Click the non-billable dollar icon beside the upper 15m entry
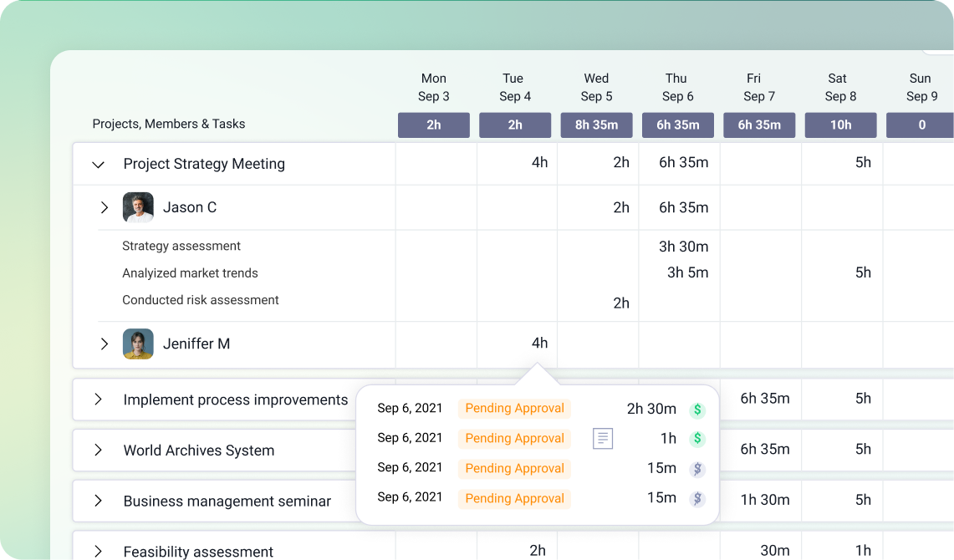The image size is (954, 560). point(697,469)
